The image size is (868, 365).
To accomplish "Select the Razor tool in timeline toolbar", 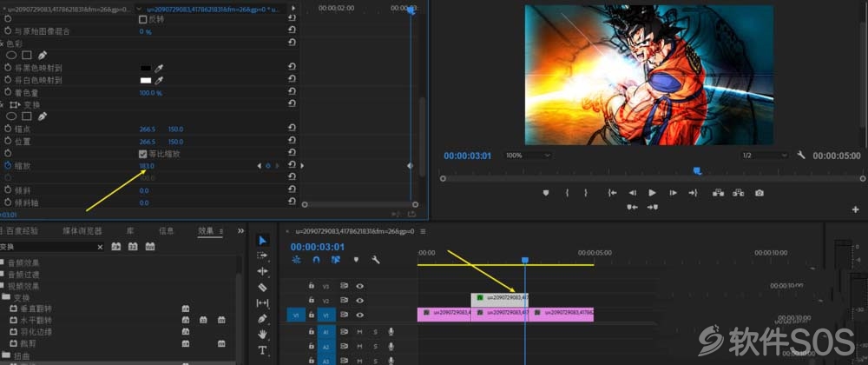I will pyautogui.click(x=262, y=287).
